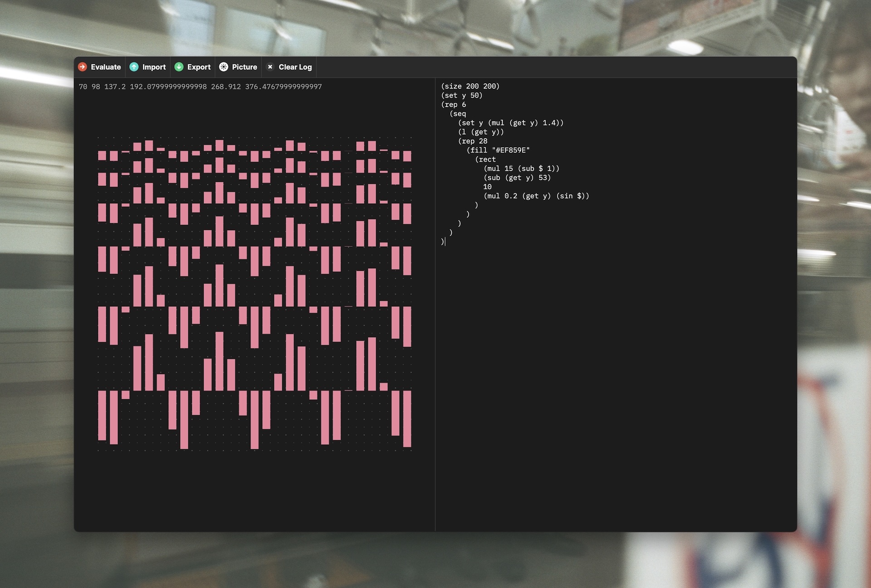Click the "(sin $)" expression in code
This screenshot has height=588, width=871.
[x=573, y=196]
